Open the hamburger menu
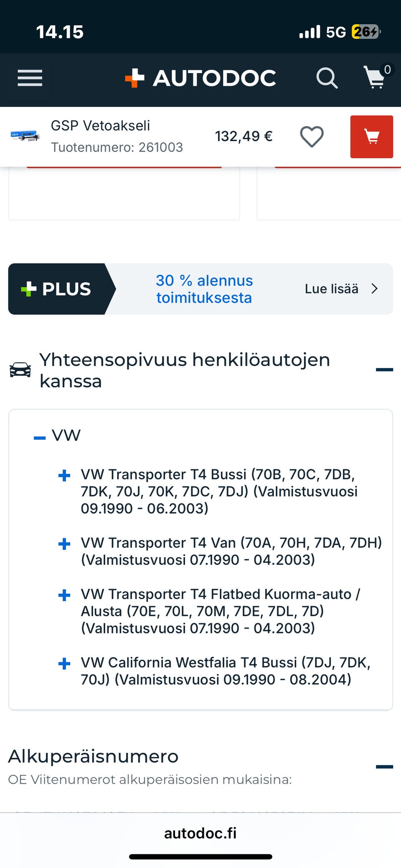Image resolution: width=401 pixels, height=868 pixels. pos(30,78)
